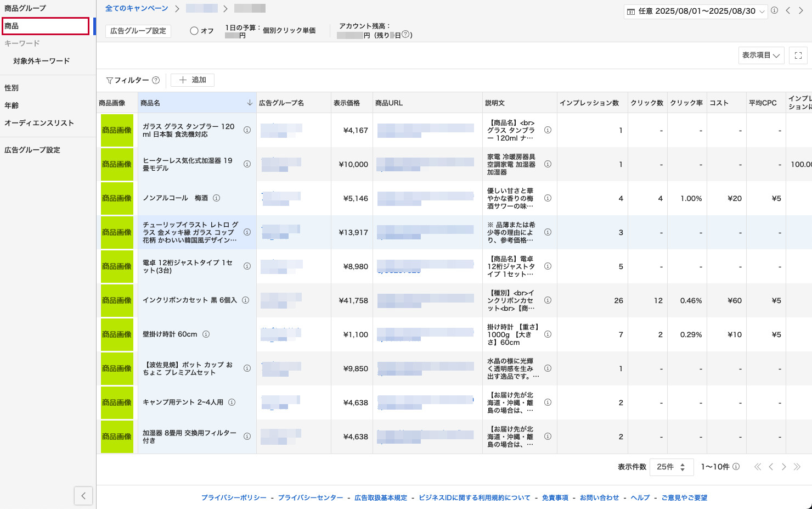Image resolution: width=812 pixels, height=509 pixels.
Task: Go to next results page
Action: 784,467
